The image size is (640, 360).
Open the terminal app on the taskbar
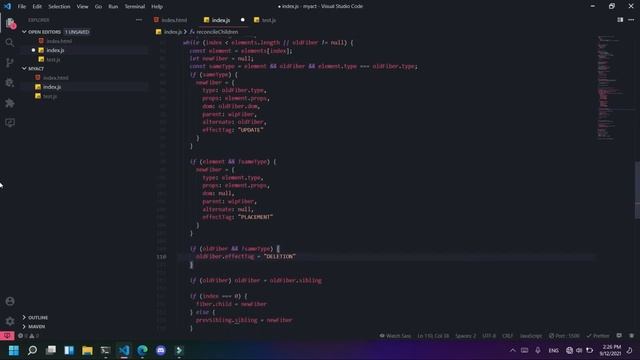tap(106, 350)
